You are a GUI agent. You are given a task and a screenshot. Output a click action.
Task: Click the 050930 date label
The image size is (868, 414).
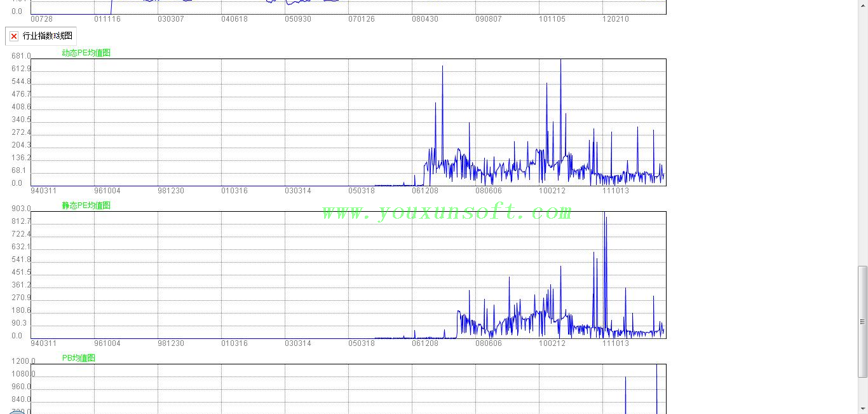coord(298,19)
